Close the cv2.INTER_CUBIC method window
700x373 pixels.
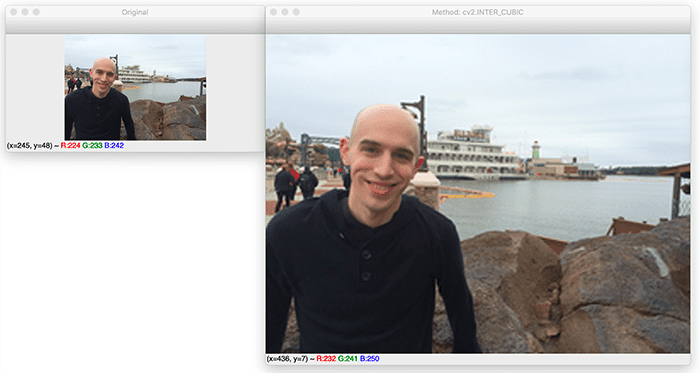[273, 12]
